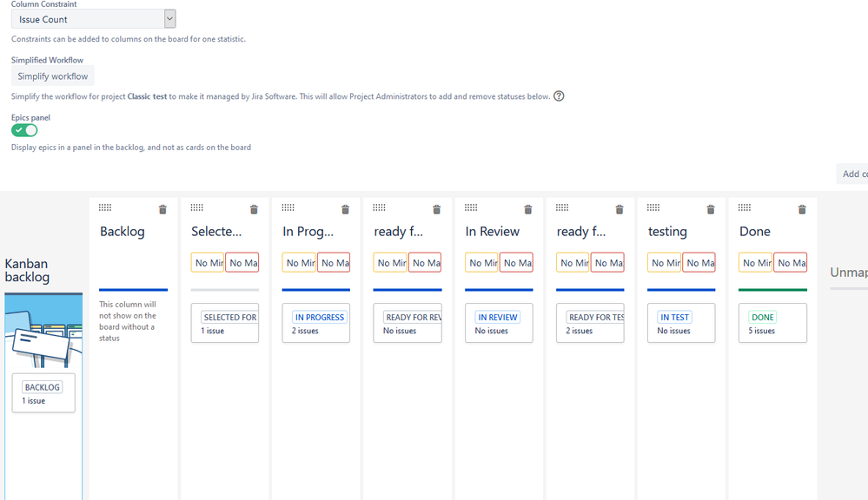
Task: Set No Max field in Selected column
Action: pos(242,263)
